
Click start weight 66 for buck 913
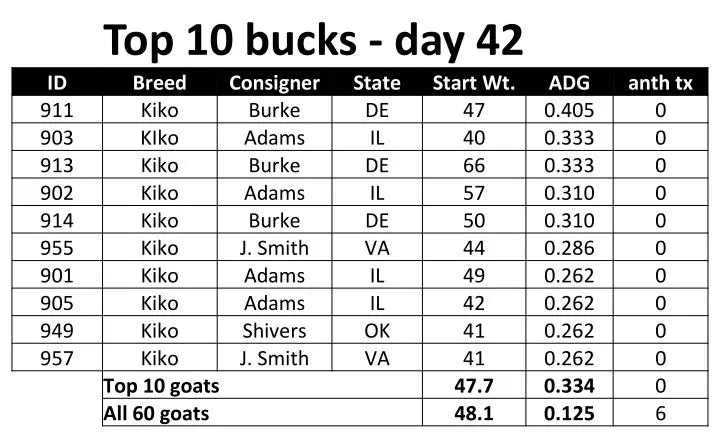click(474, 165)
